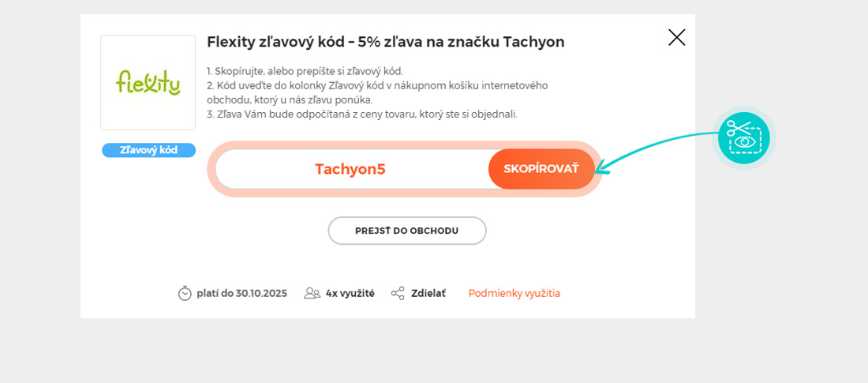868x383 pixels.
Task: Click the stopwatch validity icon
Action: [x=185, y=293]
